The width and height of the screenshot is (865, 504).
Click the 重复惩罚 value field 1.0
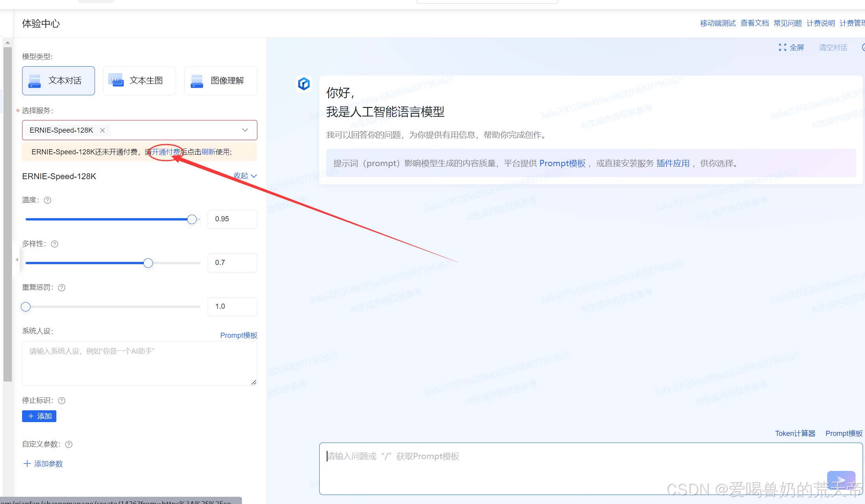click(233, 307)
